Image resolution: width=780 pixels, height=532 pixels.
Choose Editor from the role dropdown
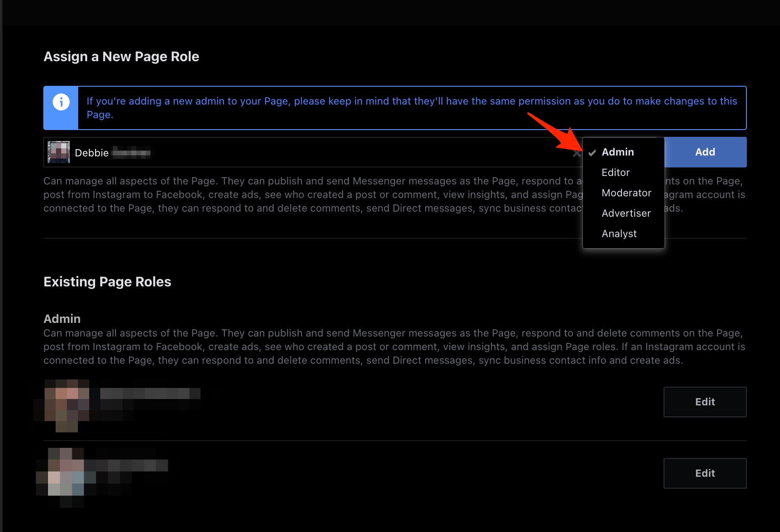(616, 173)
